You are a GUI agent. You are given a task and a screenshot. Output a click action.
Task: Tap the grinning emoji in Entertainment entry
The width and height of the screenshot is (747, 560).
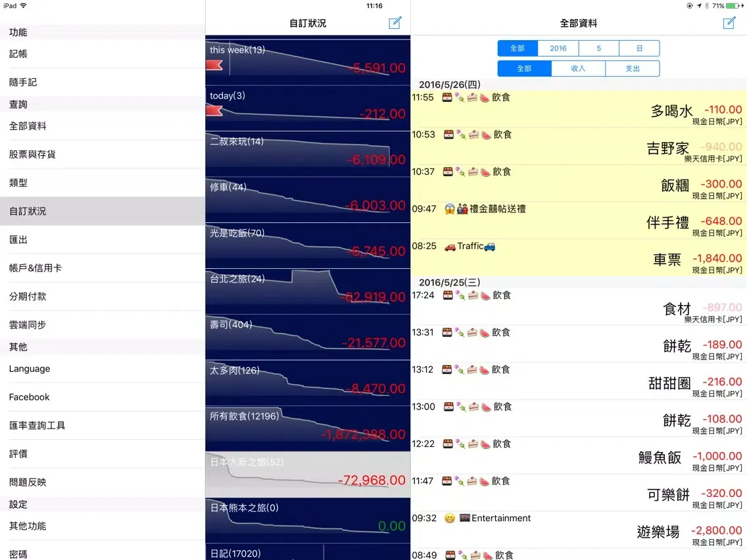(449, 519)
